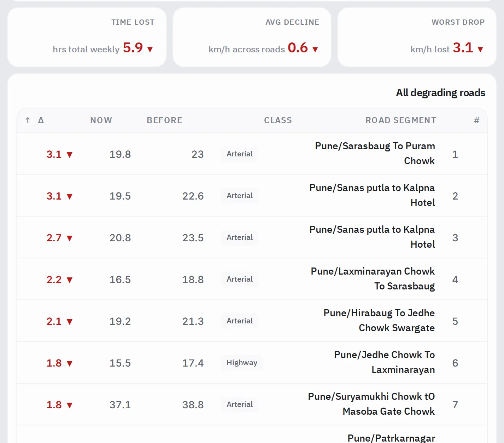
Task: Sort by the ROAD SEGMENT column header
Action: (x=401, y=120)
